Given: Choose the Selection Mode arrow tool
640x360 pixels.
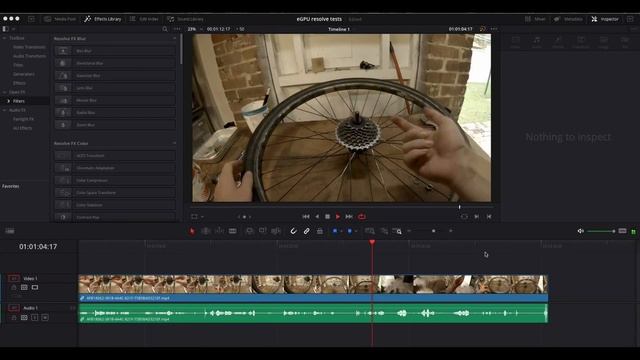Looking at the screenshot, I should [192, 231].
